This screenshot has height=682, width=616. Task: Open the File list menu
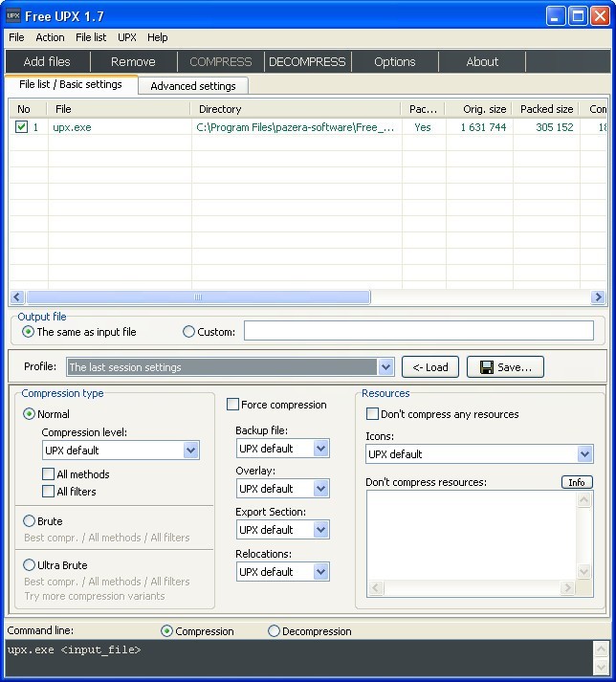click(x=91, y=37)
